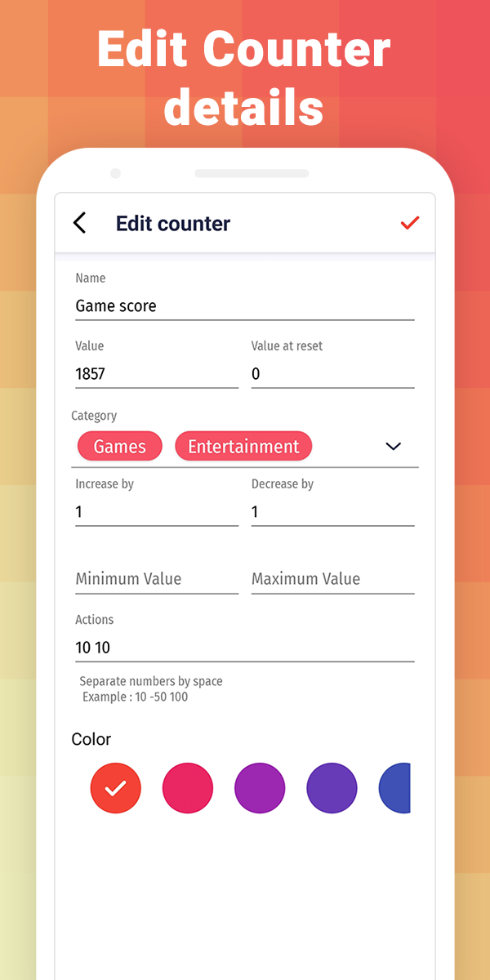Viewport: 490px width, 980px height.
Task: Choose the pink color swatch
Action: [x=188, y=788]
